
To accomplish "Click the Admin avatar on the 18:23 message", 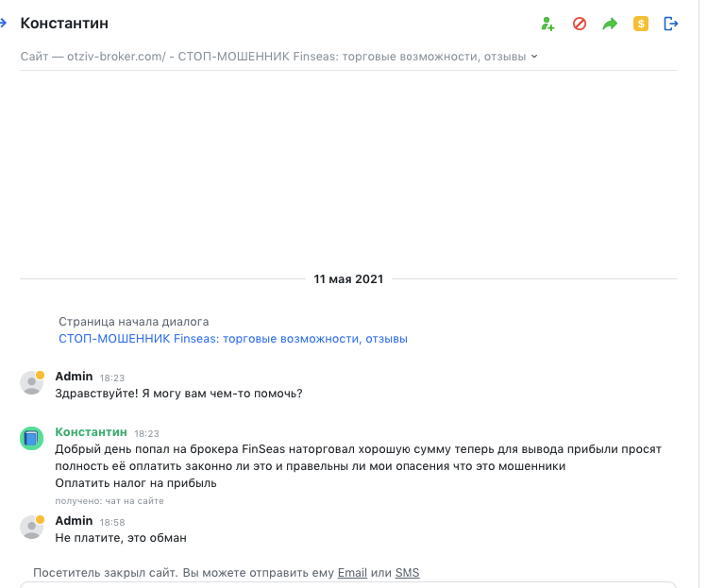I will click(31, 382).
